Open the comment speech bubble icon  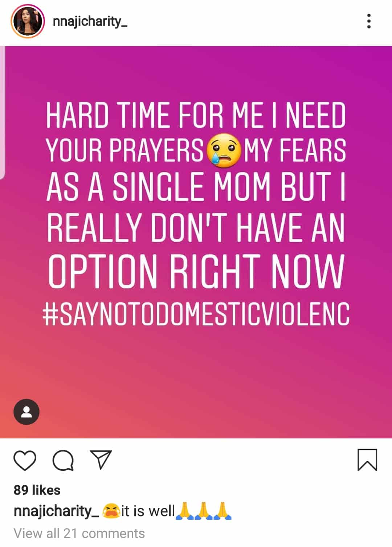pyautogui.click(x=63, y=461)
